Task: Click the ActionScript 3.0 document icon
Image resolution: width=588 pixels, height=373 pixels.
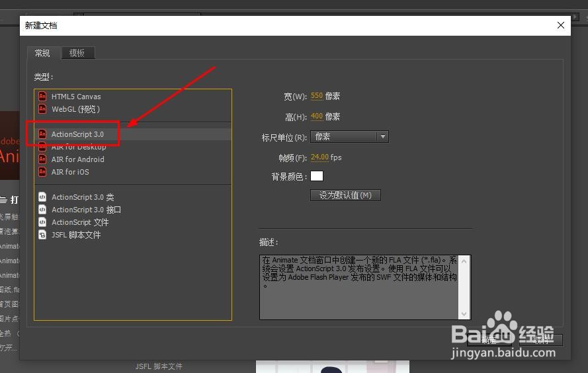Action: click(x=42, y=134)
